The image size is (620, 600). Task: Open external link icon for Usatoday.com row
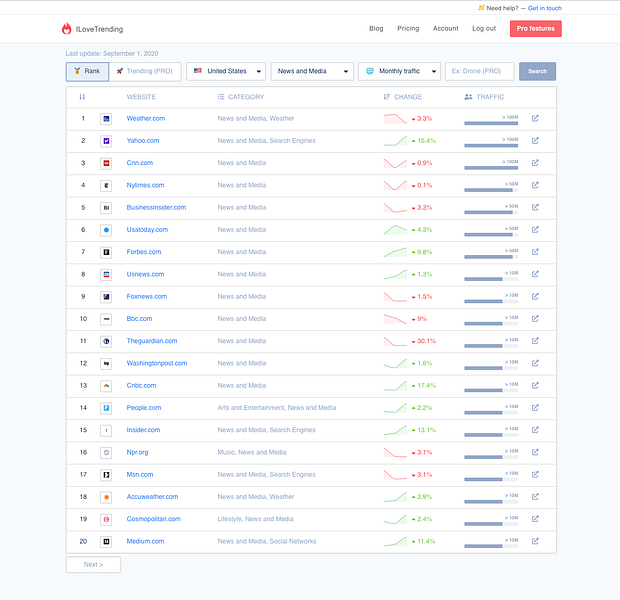coord(535,229)
